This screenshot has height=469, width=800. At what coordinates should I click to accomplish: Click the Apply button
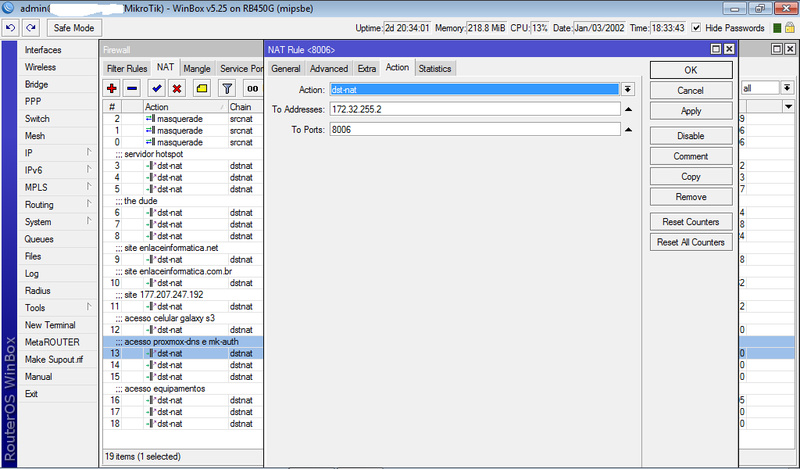(691, 111)
